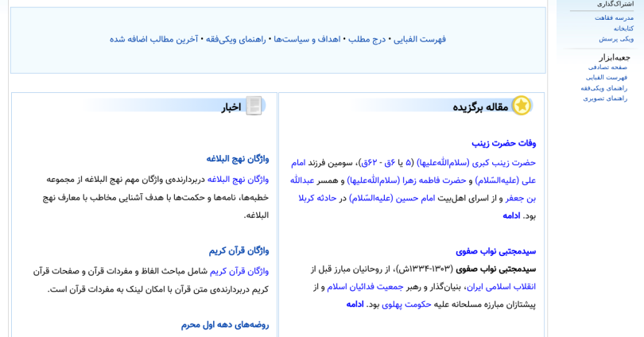644x337 pixels.
Task: Click the document icon beside اخبار
Action: 254,106
